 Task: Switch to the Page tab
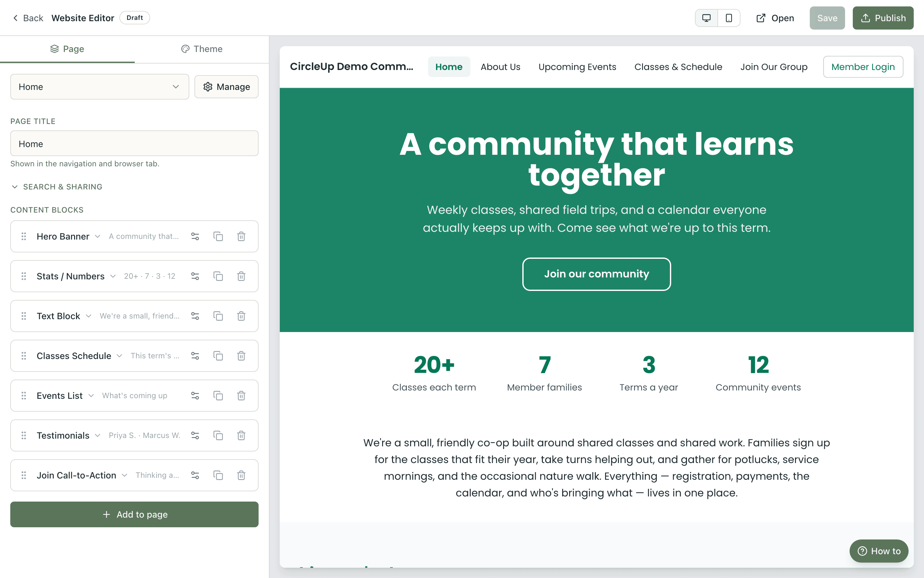(x=67, y=49)
